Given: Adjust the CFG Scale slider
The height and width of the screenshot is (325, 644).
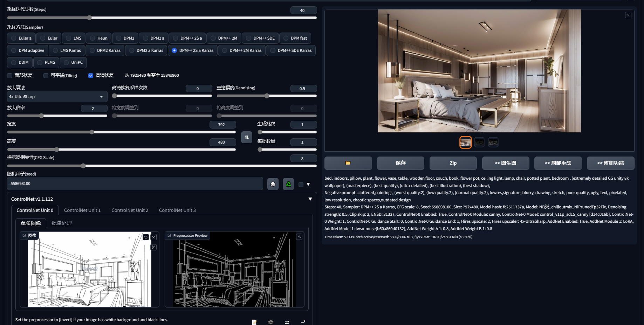Looking at the screenshot, I should [162, 166].
